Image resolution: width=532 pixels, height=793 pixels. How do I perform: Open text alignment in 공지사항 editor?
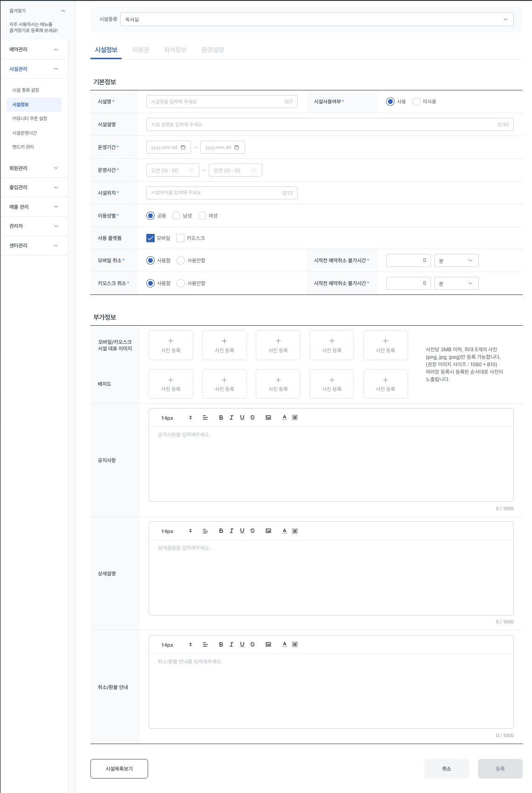point(205,417)
